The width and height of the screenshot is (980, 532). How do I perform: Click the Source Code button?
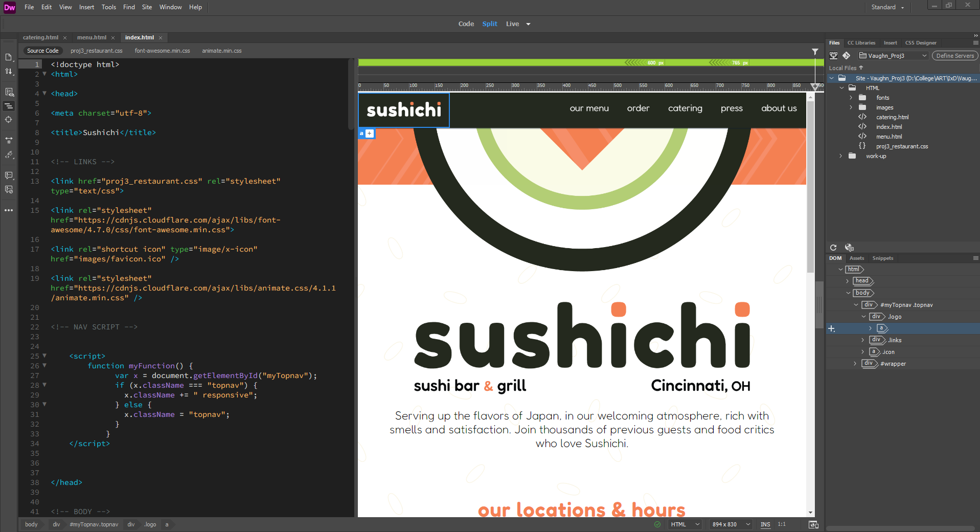42,51
